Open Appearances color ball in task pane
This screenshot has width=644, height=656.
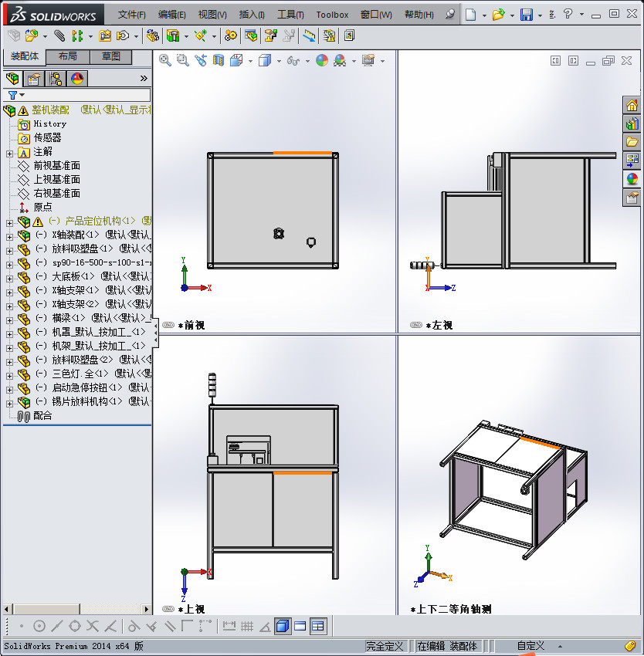click(x=632, y=178)
